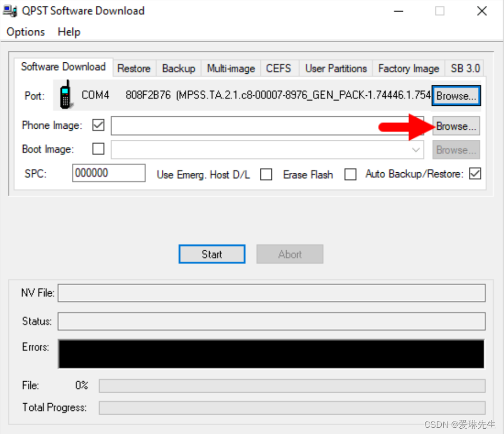Click the File 0% percentage text
Viewport: 504px width, 434px height.
coord(82,385)
